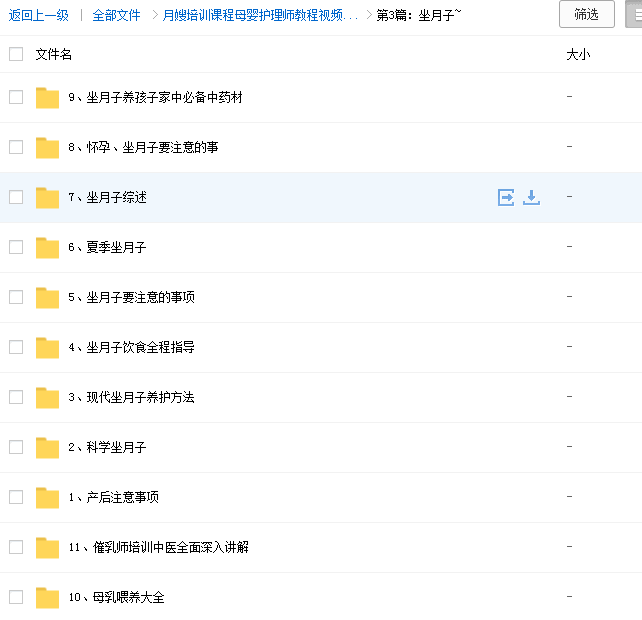Check the box for 10、母乳喂养大全
Viewport: 642px width, 620px height.
16,597
